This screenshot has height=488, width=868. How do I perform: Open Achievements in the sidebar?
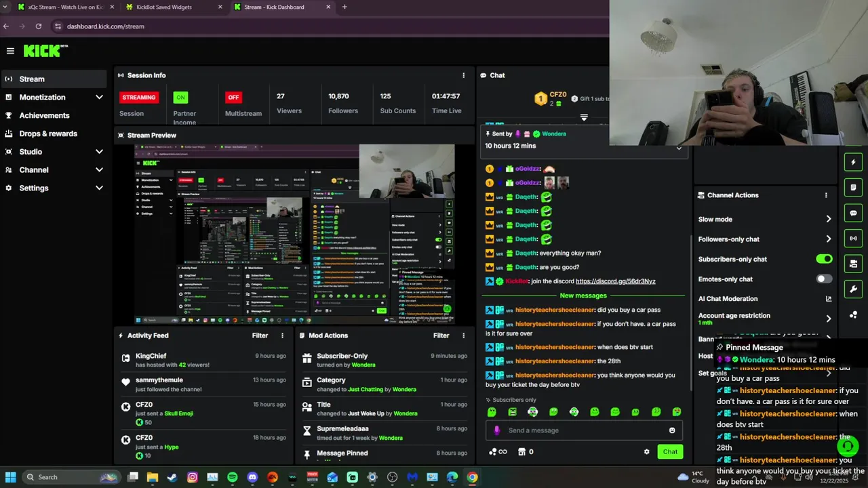tap(54, 115)
